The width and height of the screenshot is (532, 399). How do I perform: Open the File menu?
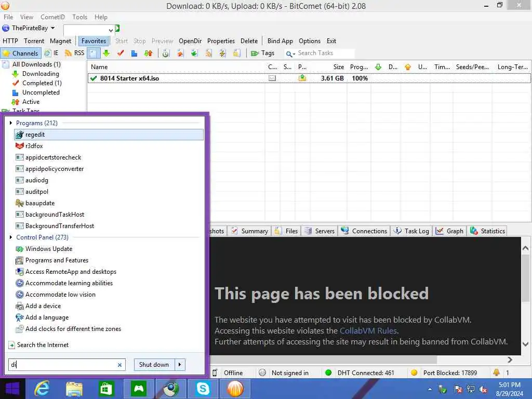tap(8, 17)
